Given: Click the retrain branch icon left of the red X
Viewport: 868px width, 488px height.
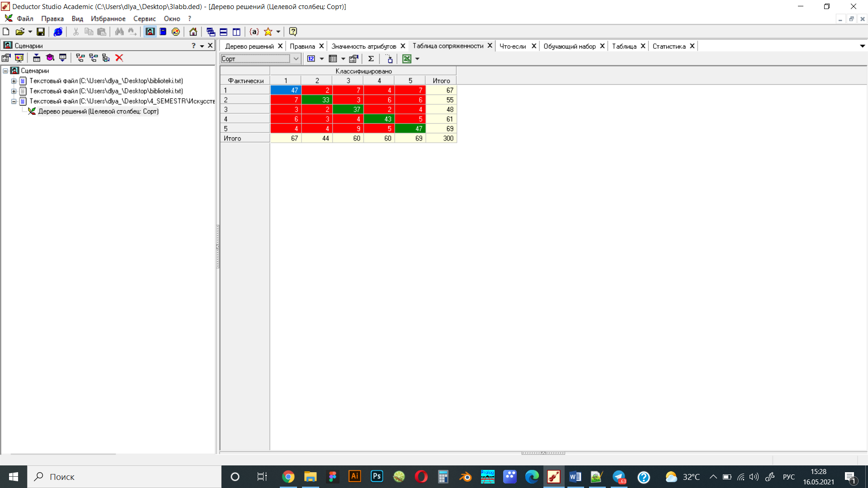Looking at the screenshot, I should pos(106,58).
